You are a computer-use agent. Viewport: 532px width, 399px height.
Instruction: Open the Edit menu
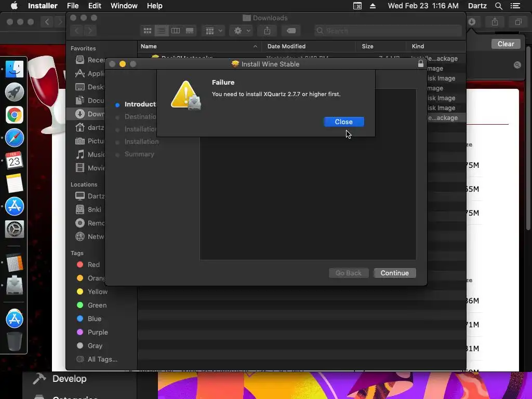(95, 6)
